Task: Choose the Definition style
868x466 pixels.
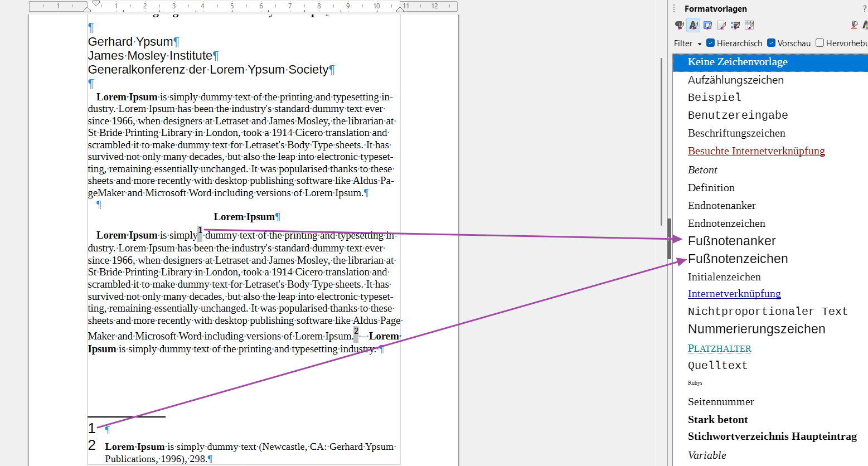Action: (x=711, y=188)
